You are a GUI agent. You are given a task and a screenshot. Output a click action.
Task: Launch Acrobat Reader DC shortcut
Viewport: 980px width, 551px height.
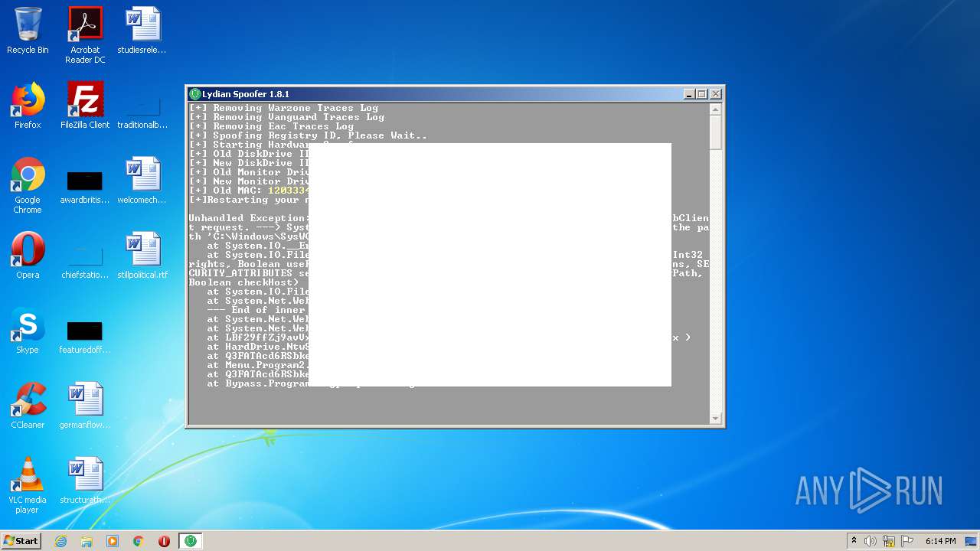coord(85,35)
